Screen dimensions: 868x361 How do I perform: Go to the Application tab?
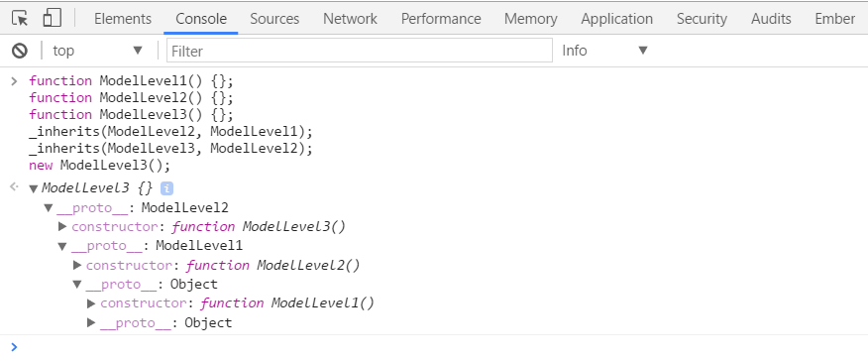click(x=616, y=19)
